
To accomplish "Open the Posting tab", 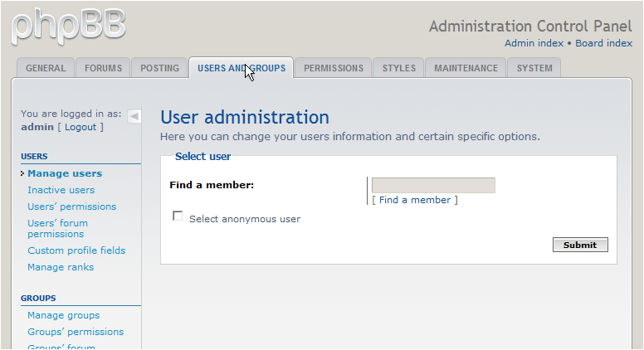I will [x=160, y=68].
